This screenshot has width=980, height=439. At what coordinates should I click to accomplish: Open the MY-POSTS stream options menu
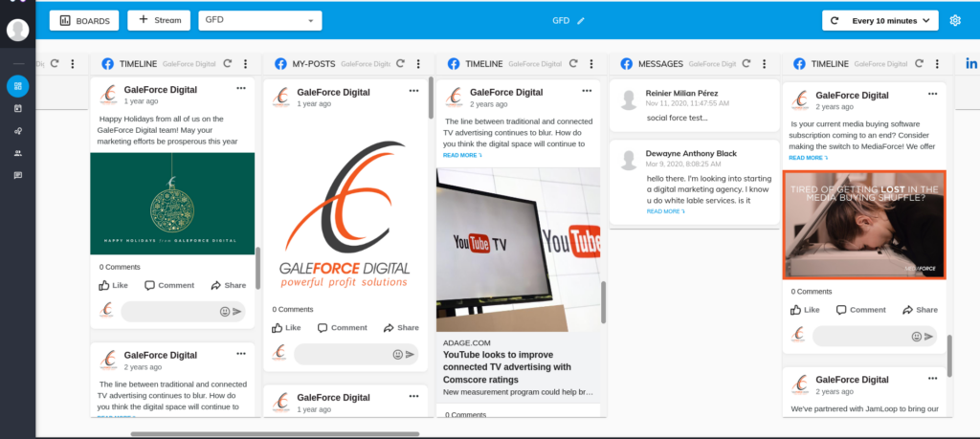pyautogui.click(x=418, y=64)
